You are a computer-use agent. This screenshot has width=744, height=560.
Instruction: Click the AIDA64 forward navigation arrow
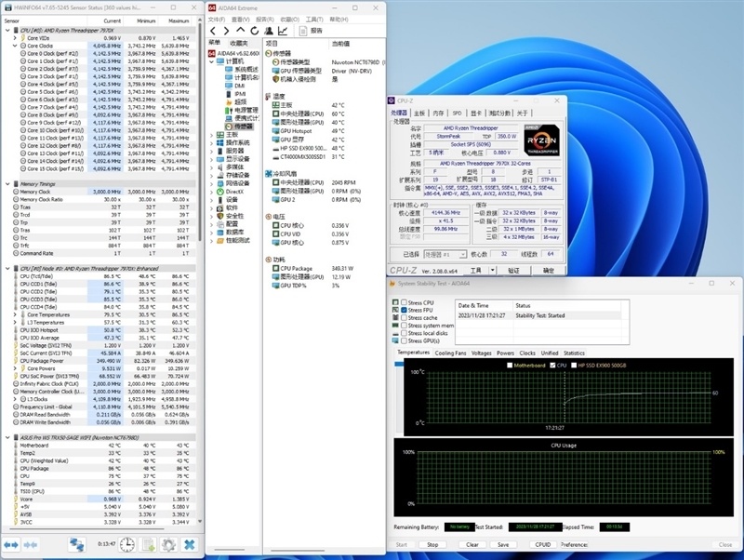[227, 30]
